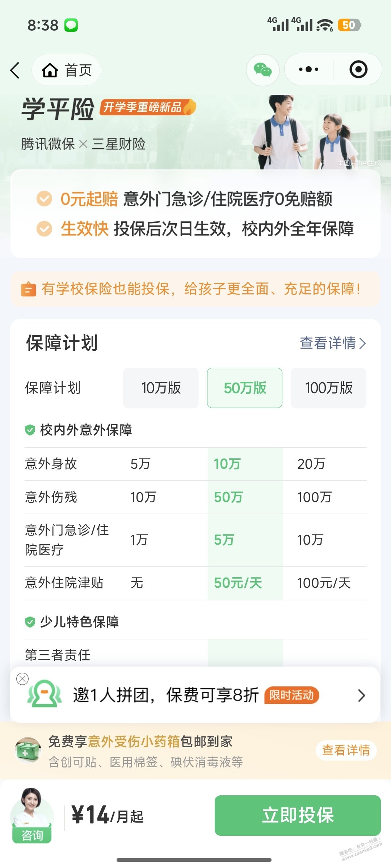391x868 pixels.
Task: Tap the ¥14/月起 price text
Action: 108,816
